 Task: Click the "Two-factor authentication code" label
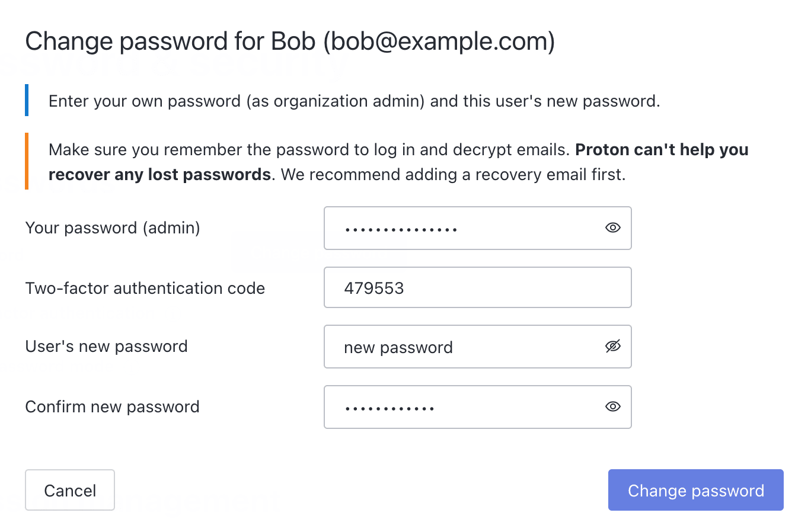pos(145,289)
